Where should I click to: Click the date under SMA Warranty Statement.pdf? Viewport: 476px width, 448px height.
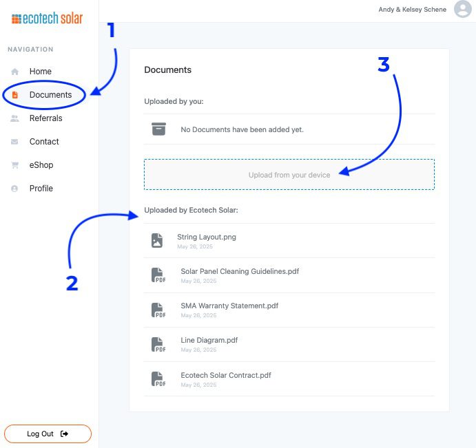point(198,315)
